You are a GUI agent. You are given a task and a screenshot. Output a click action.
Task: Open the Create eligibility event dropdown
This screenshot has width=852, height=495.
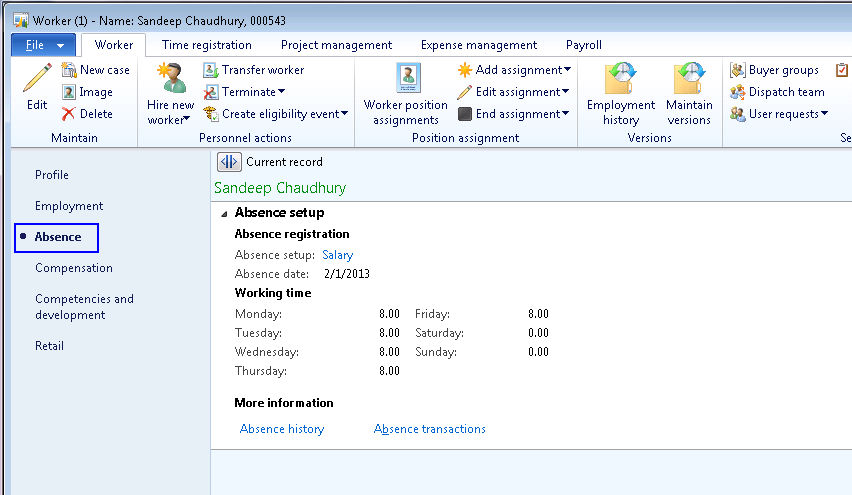(344, 114)
